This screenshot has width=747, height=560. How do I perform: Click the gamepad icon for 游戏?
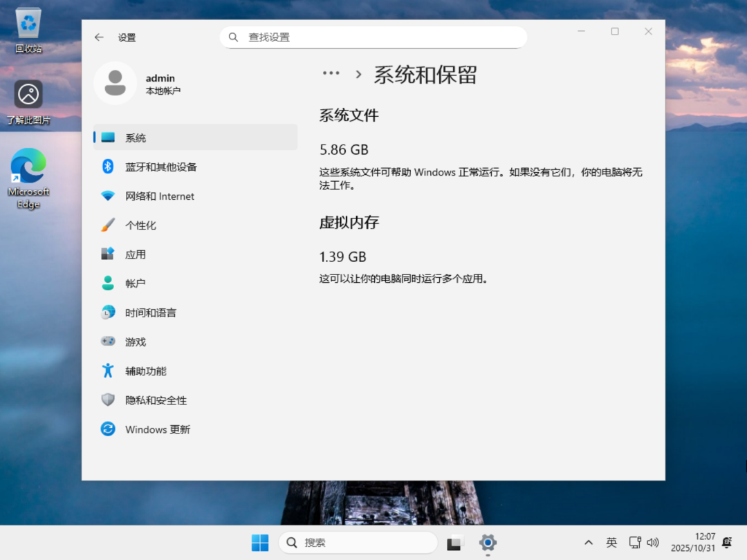pyautogui.click(x=108, y=341)
